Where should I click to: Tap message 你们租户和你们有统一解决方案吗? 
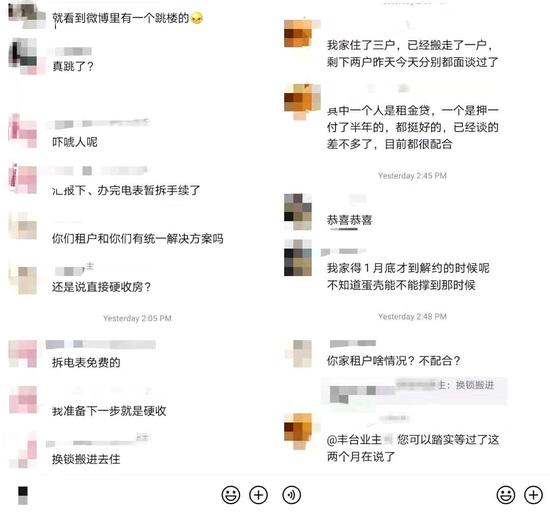[138, 239]
